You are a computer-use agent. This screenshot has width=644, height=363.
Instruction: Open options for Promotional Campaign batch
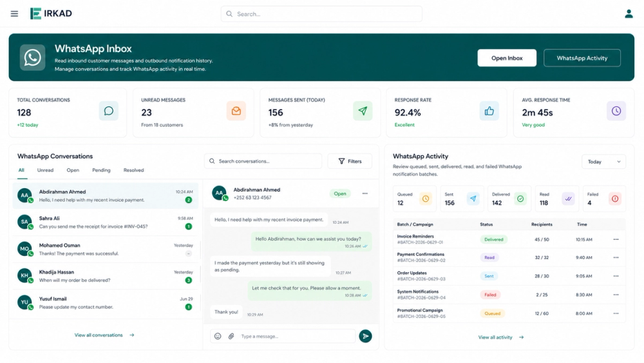coord(616,313)
